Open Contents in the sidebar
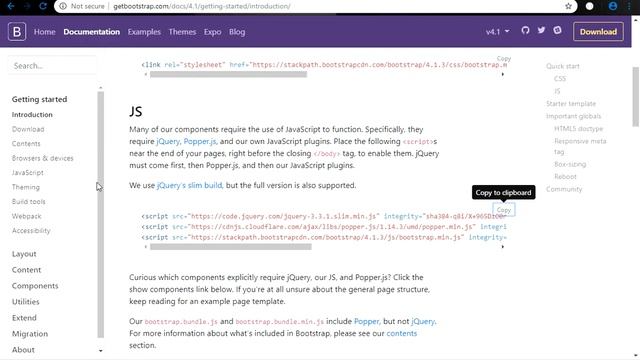Image resolution: width=640 pixels, height=360 pixels. 26,144
